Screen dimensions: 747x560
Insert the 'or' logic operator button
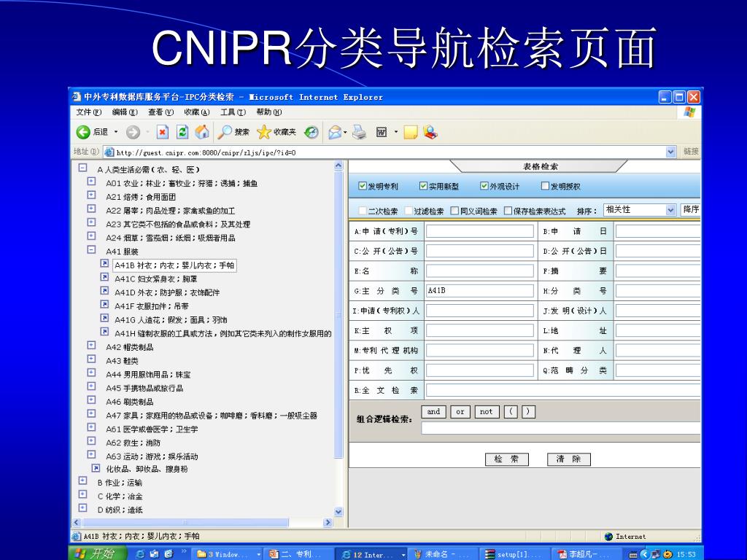point(460,412)
